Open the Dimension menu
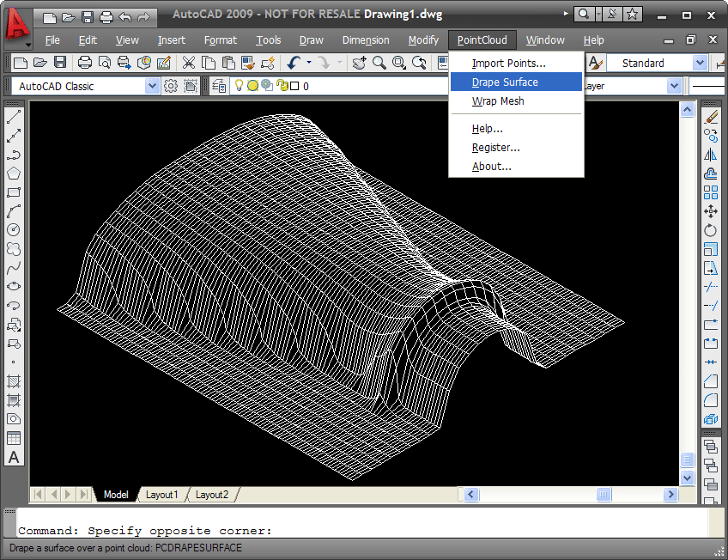The width and height of the screenshot is (728, 560). coord(366,40)
